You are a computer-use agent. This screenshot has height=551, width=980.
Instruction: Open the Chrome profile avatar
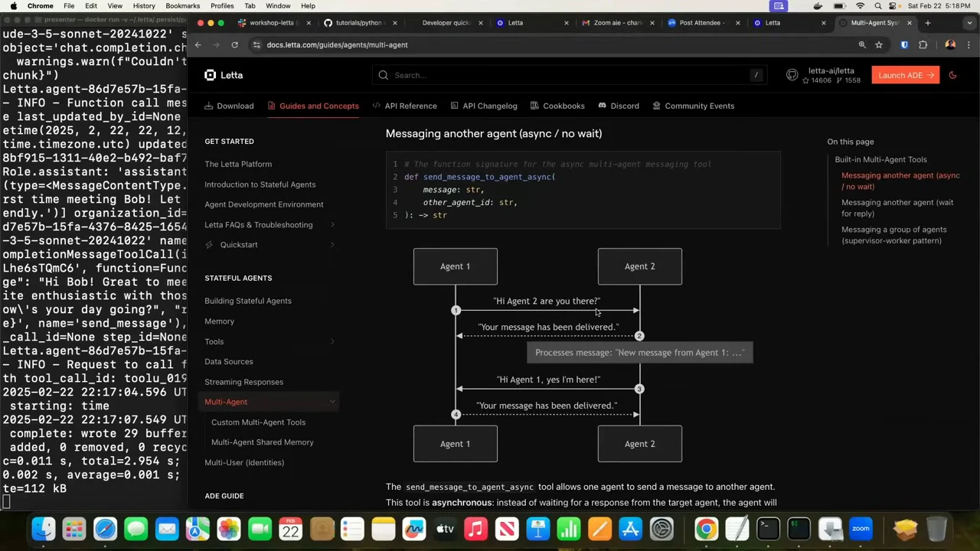tap(950, 44)
